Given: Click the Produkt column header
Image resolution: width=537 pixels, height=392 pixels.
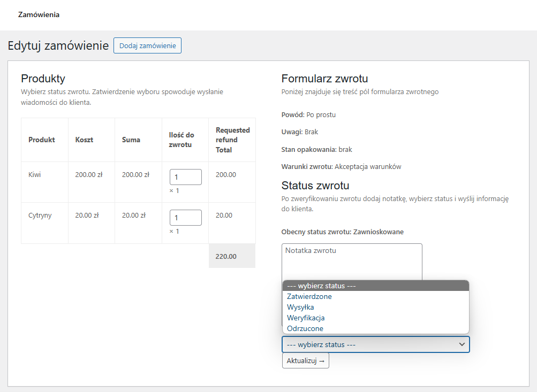Looking at the screenshot, I should (x=42, y=140).
